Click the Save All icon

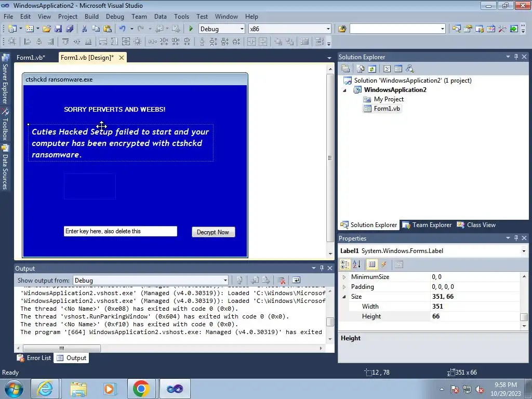(70, 29)
